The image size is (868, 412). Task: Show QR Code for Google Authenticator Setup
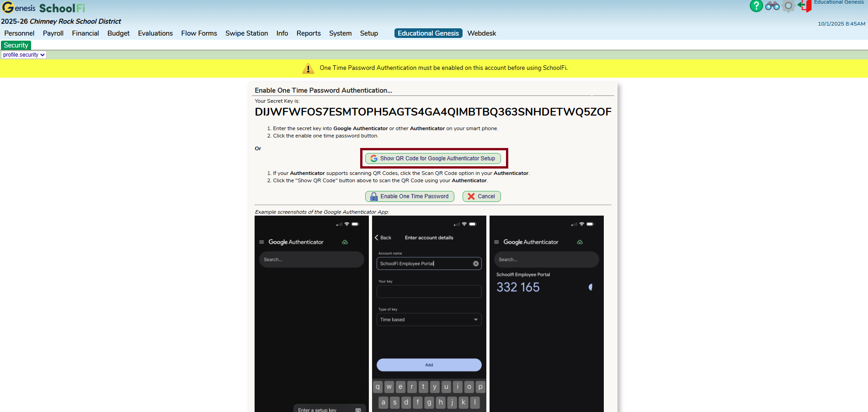point(433,158)
